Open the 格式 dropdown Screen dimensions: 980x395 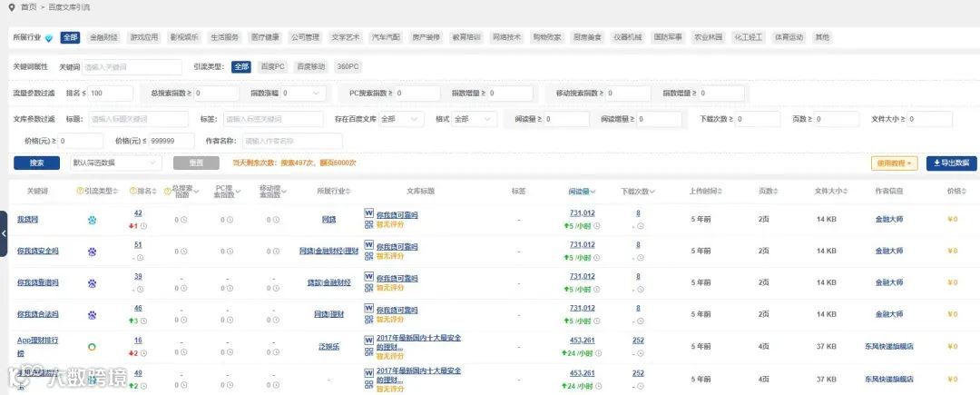(475, 119)
